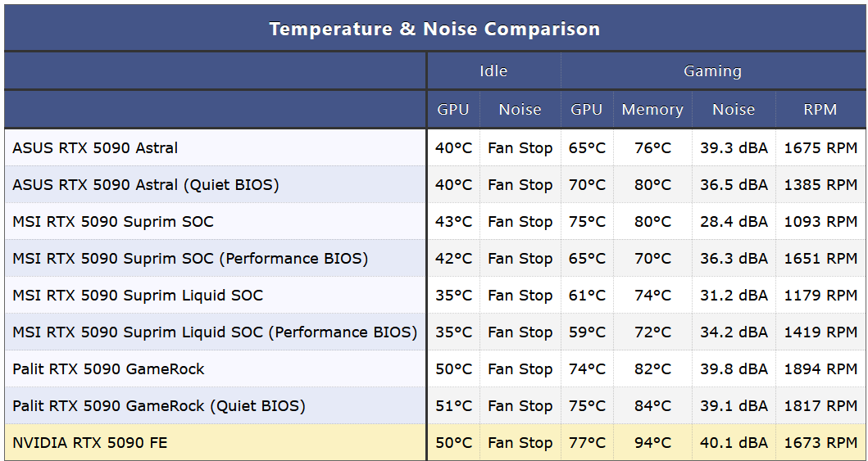This screenshot has height=461, width=868.
Task: Click the Palit RTX 5090 GameRock label
Action: pyautogui.click(x=108, y=369)
